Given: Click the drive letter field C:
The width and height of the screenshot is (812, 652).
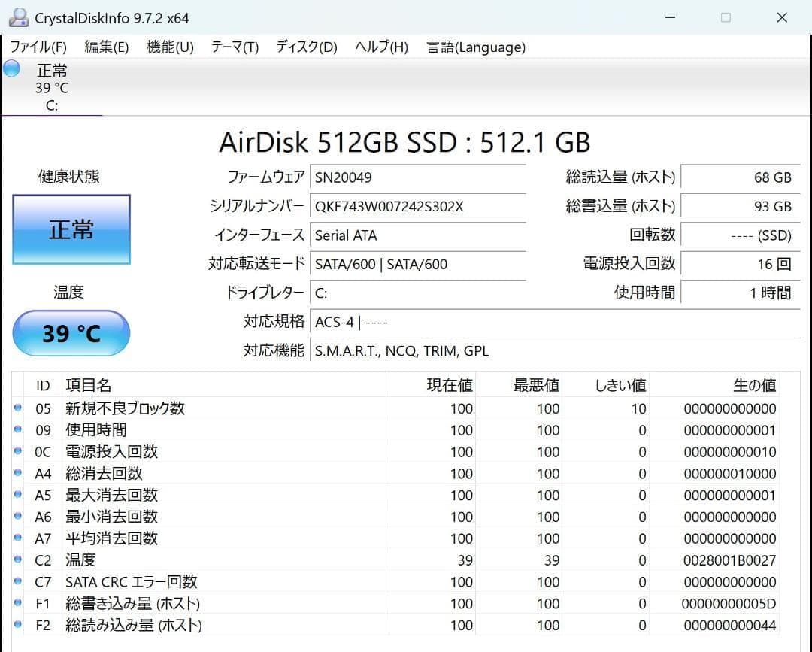Looking at the screenshot, I should 418,293.
